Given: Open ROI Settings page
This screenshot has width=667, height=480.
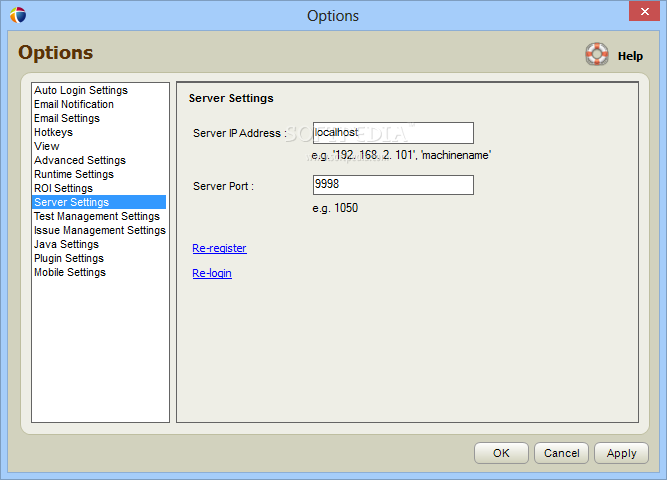Looking at the screenshot, I should 63,188.
